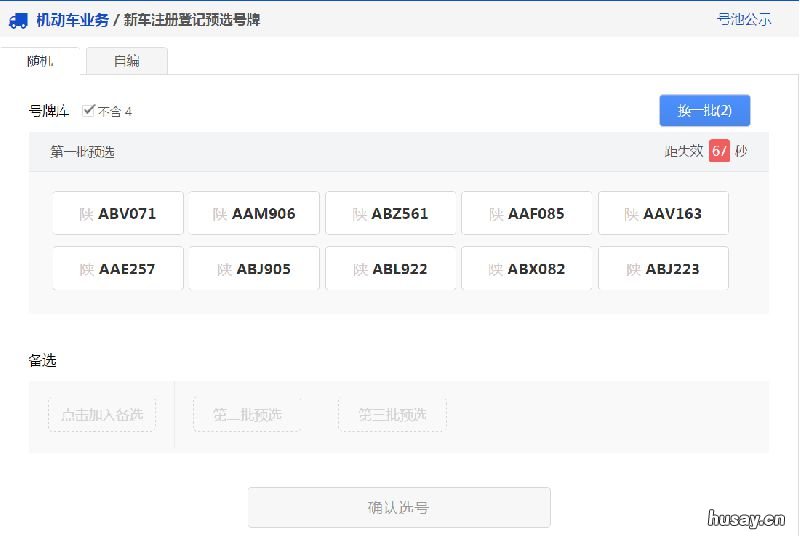This screenshot has height=536, width=800.
Task: Select plate number 陕 AAV163
Action: pyautogui.click(x=663, y=213)
